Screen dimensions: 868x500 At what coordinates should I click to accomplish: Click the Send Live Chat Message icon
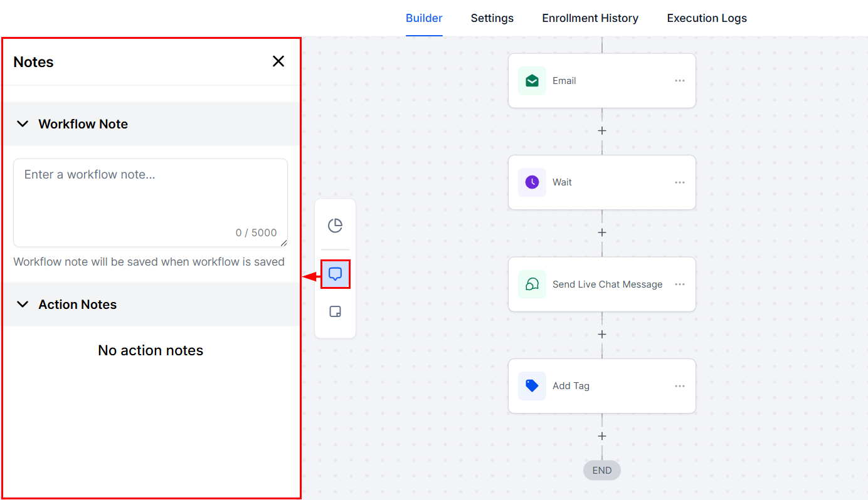pyautogui.click(x=532, y=284)
